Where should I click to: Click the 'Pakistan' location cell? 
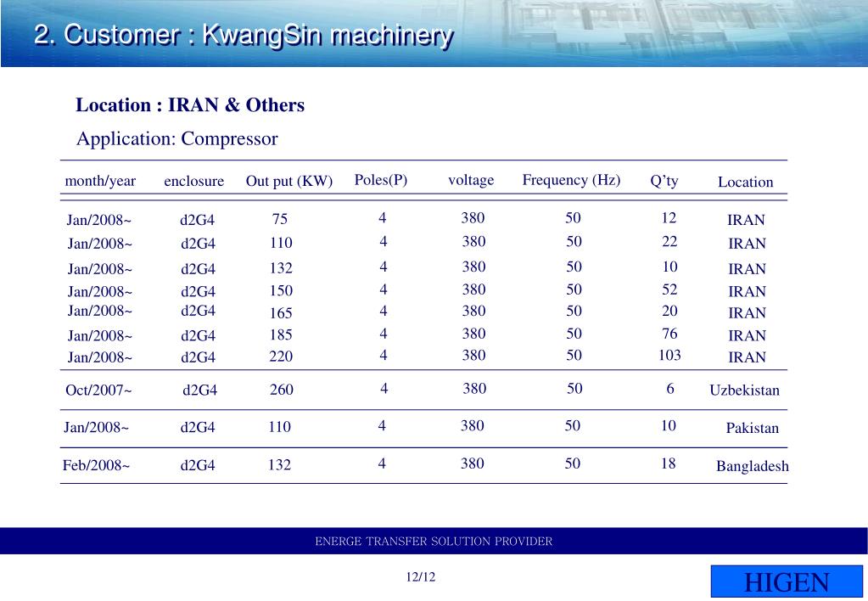click(753, 428)
